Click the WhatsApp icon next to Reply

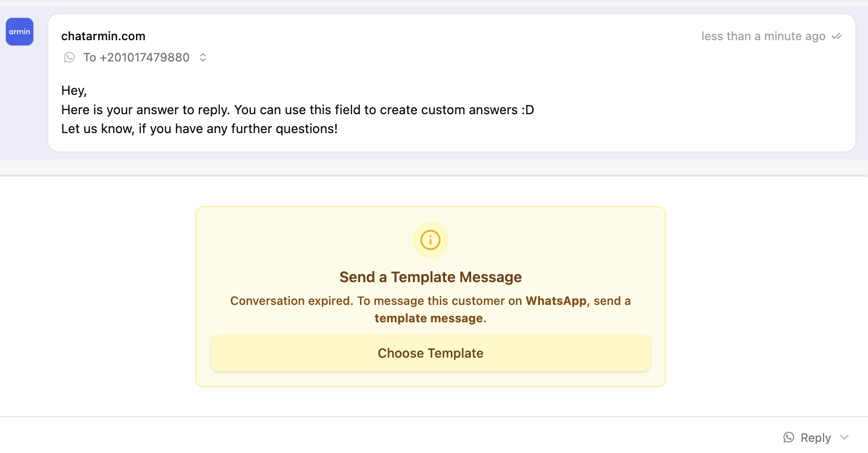[789, 438]
